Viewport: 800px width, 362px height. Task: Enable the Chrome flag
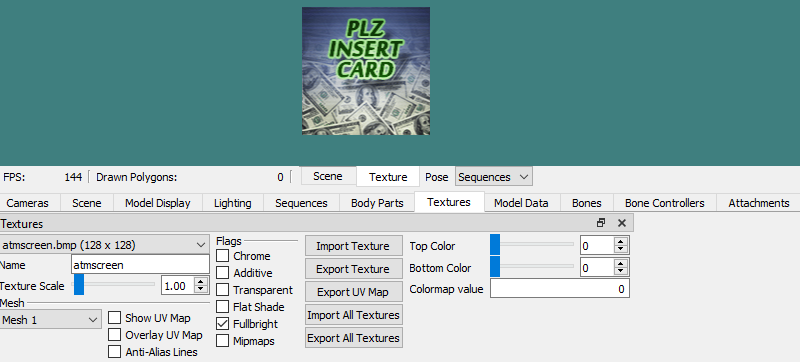coord(222,256)
